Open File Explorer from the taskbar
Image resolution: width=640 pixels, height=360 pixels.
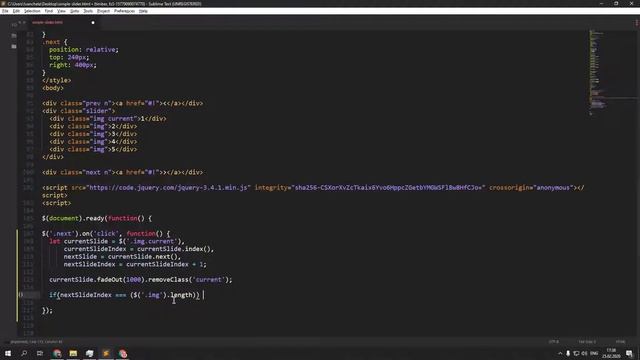coord(73,353)
